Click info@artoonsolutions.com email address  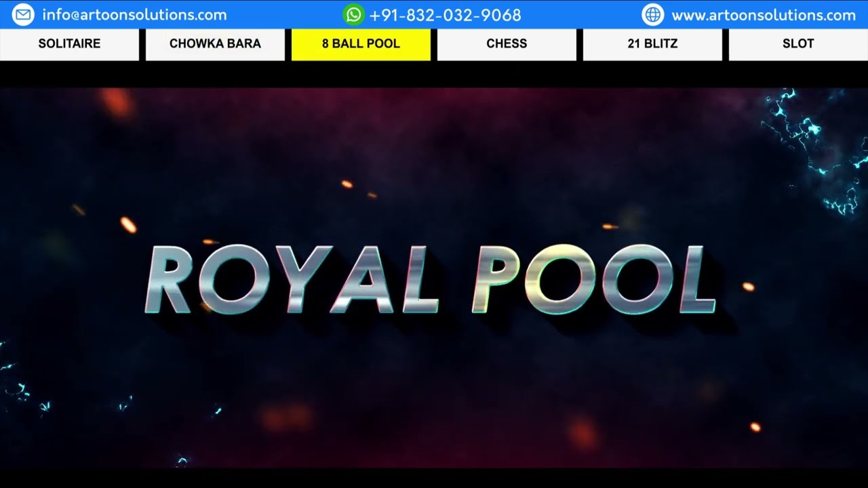click(134, 15)
